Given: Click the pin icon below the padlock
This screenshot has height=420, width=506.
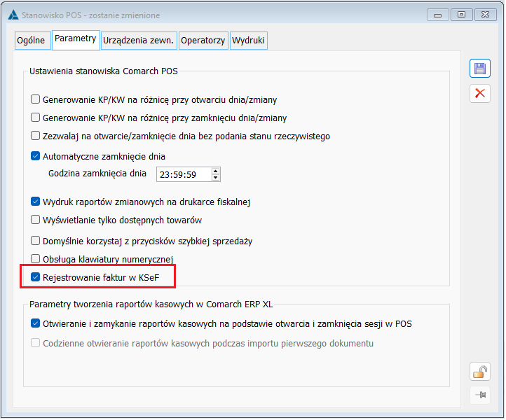Looking at the screenshot, I should [481, 395].
